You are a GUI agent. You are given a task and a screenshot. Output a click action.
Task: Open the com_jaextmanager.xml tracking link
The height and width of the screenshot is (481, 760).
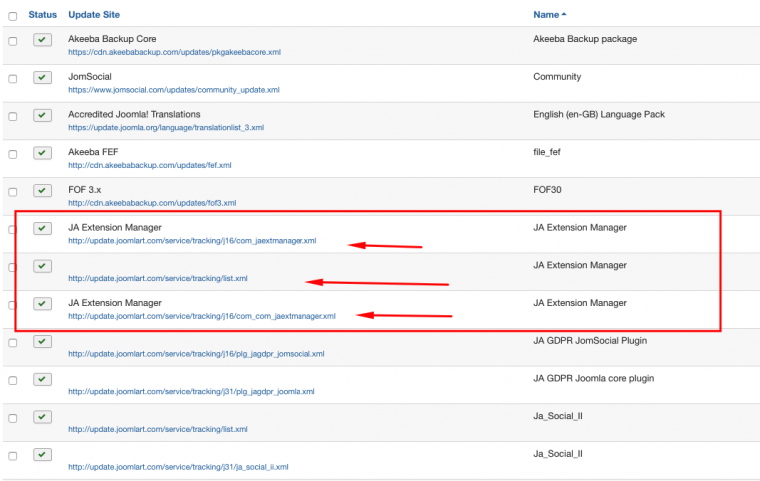click(192, 241)
